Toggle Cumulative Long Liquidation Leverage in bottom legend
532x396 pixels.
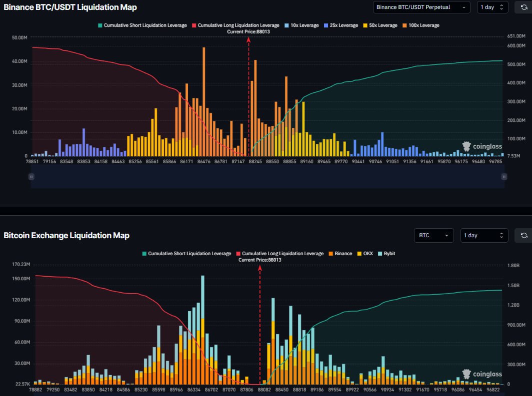279,254
